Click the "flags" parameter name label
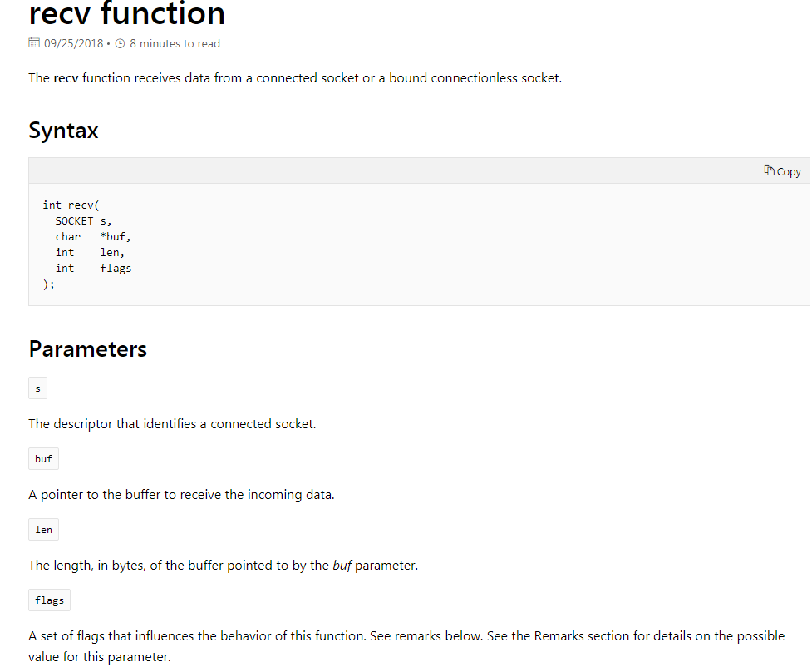 [x=49, y=600]
